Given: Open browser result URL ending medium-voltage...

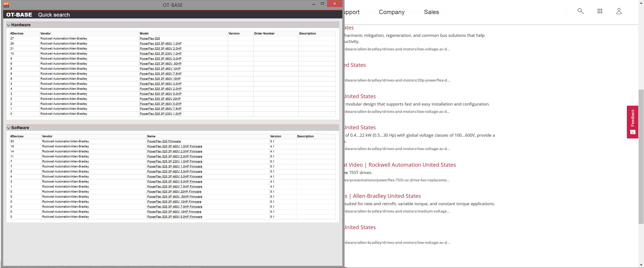Looking at the screenshot, I should click(x=397, y=211).
